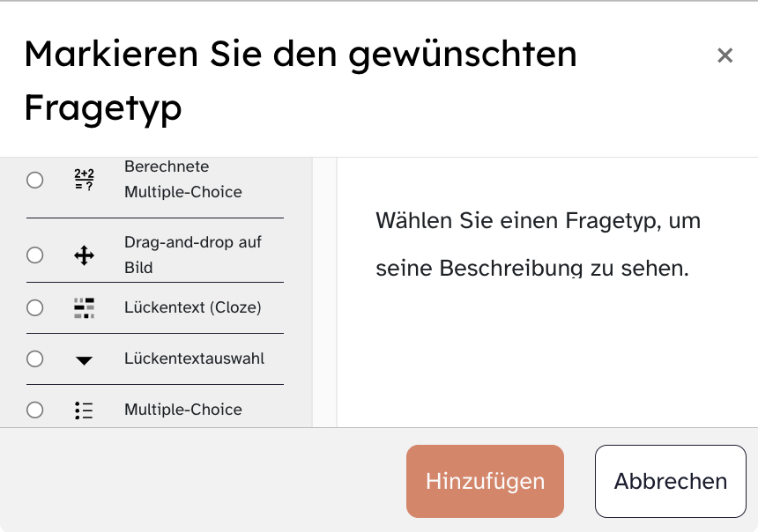Select the Lückentext (Cloze) radio button
This screenshot has width=758, height=532.
[x=34, y=308]
